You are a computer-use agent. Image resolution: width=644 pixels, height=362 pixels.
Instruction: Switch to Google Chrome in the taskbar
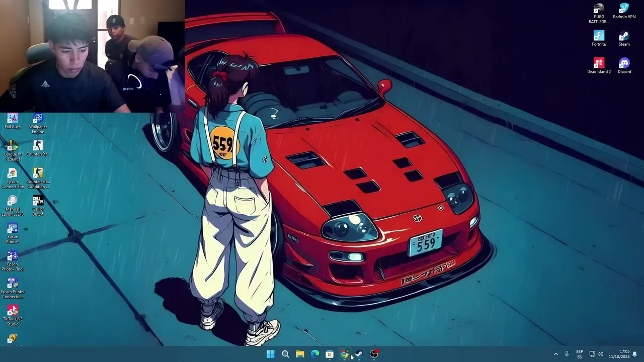point(344,354)
